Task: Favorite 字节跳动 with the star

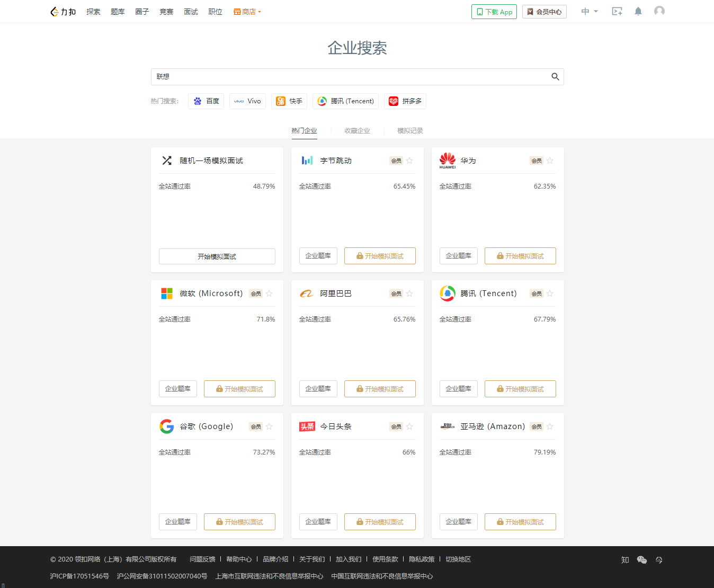Action: pyautogui.click(x=409, y=161)
